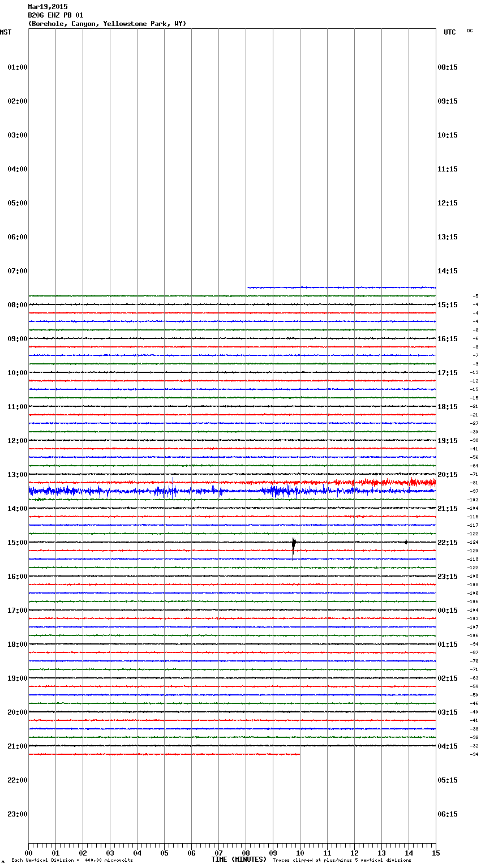This screenshot has height=868, width=481.
Task: Click the 15 minute tick label
Action: point(436,853)
